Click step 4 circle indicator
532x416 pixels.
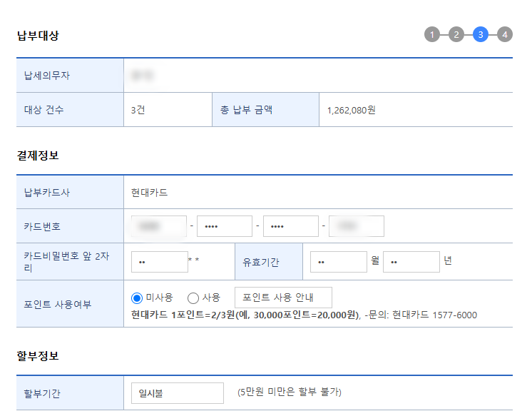pyautogui.click(x=505, y=34)
